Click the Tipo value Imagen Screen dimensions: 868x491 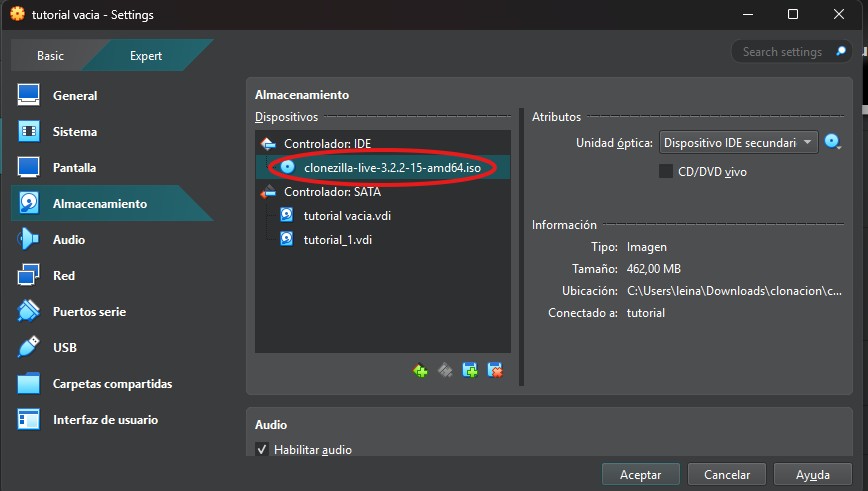coord(647,247)
